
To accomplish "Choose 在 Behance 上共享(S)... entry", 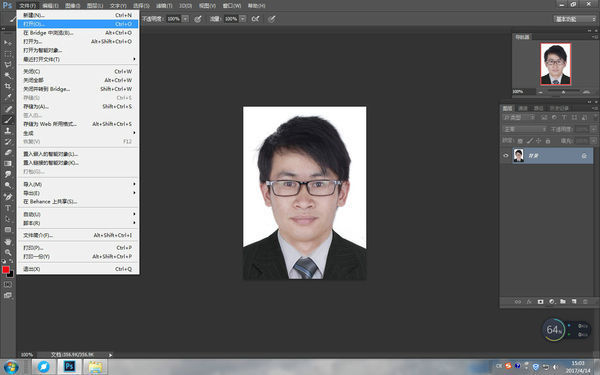I will 78,201.
